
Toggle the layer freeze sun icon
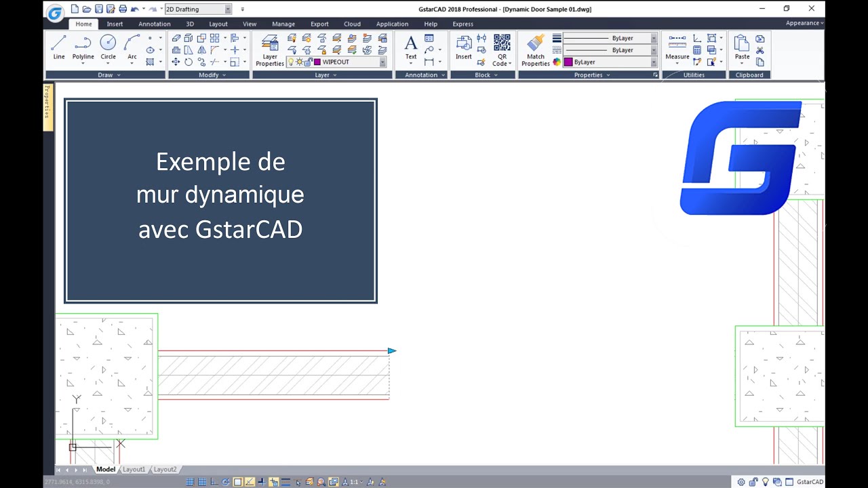click(300, 62)
